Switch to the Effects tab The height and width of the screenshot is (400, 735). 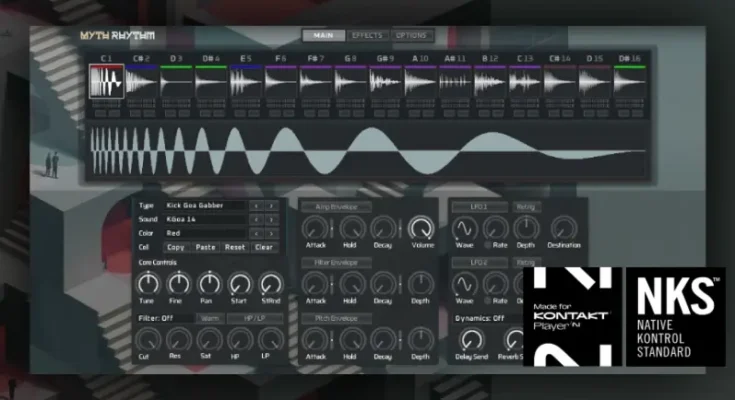pyautogui.click(x=367, y=36)
